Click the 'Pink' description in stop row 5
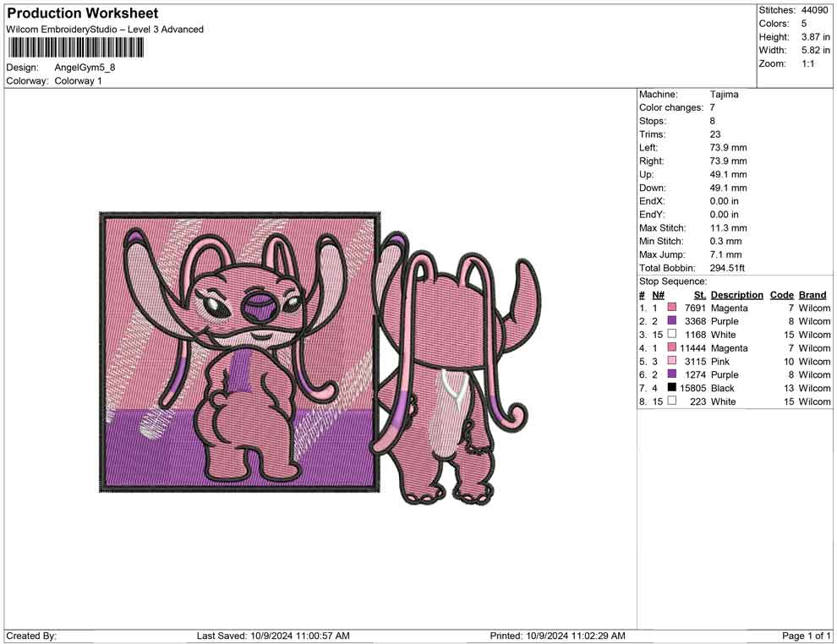The image size is (837, 644). click(720, 361)
